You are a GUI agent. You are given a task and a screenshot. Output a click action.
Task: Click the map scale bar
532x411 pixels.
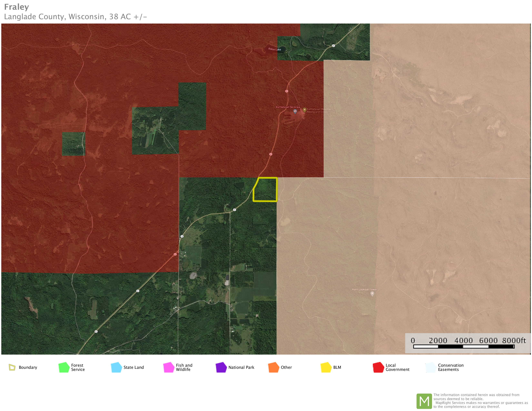click(x=464, y=346)
